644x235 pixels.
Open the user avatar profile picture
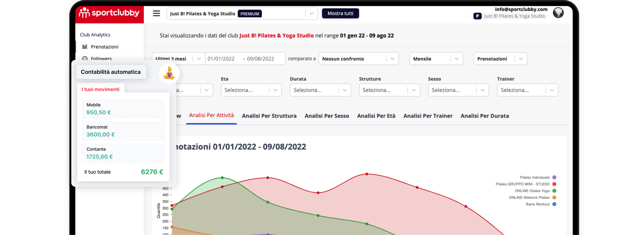click(x=558, y=13)
